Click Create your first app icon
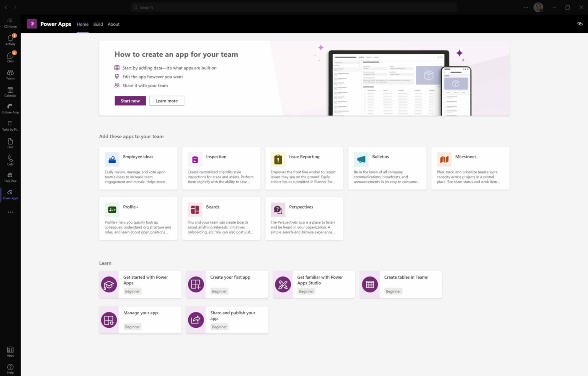 (196, 284)
